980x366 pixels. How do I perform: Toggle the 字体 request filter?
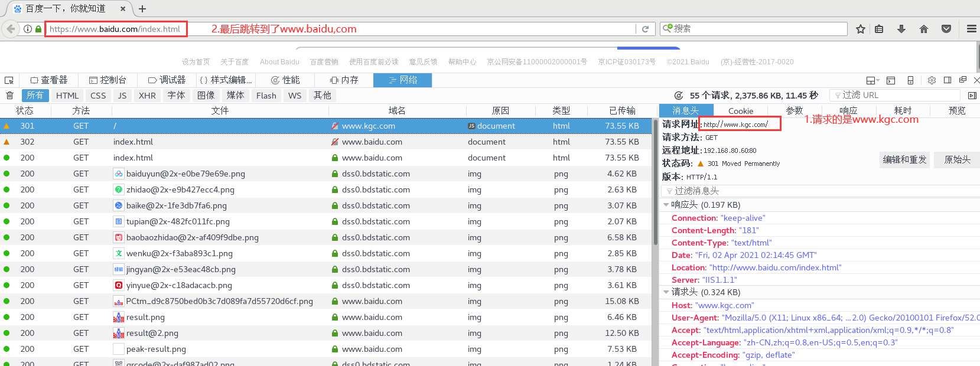[176, 96]
